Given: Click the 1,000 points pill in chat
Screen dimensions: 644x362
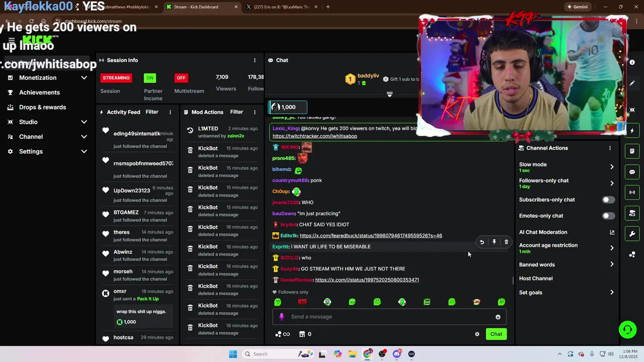Looking at the screenshot, I should pos(287,107).
